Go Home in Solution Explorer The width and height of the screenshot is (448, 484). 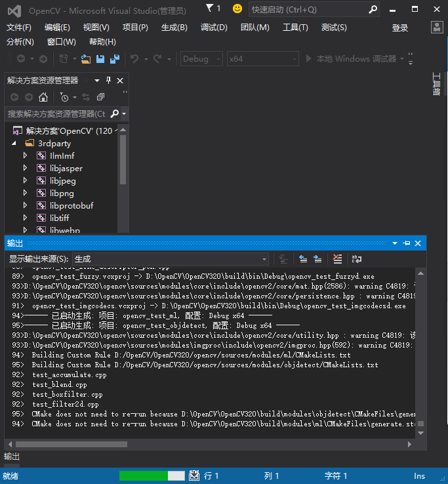click(x=43, y=97)
